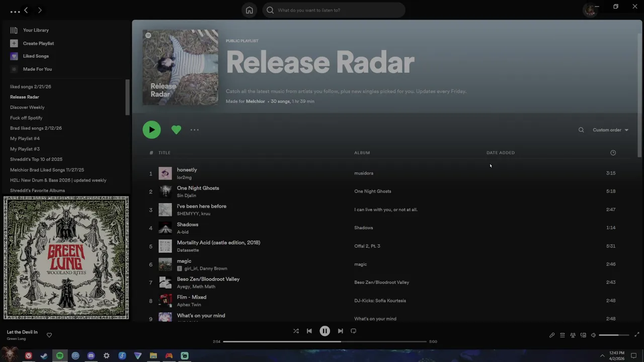The width and height of the screenshot is (644, 362).
Task: Open artist Danny Brown link
Action: point(213,268)
